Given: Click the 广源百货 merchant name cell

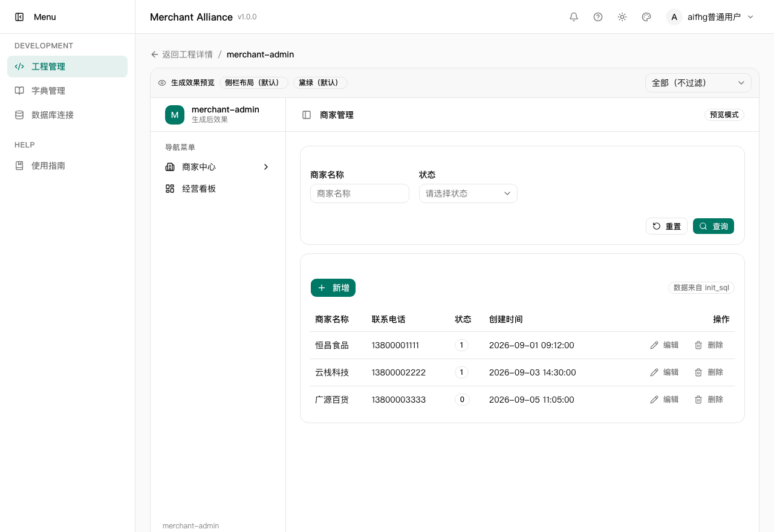Looking at the screenshot, I should [332, 400].
